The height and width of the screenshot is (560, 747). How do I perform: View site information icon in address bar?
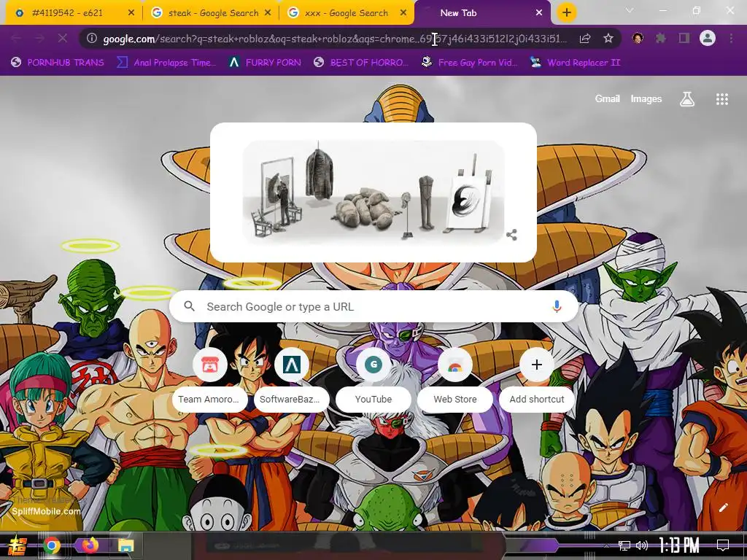(92, 38)
